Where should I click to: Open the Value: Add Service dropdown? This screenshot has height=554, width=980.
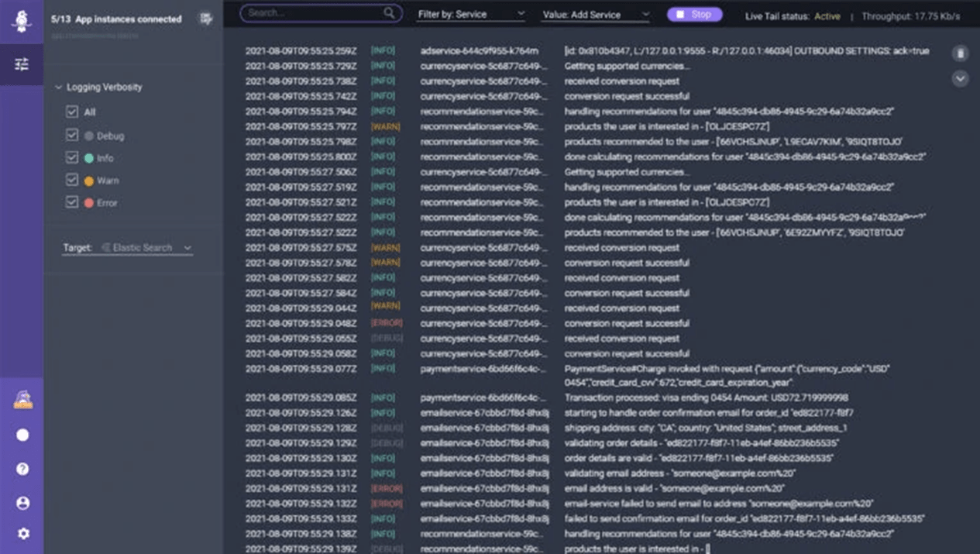coord(595,14)
